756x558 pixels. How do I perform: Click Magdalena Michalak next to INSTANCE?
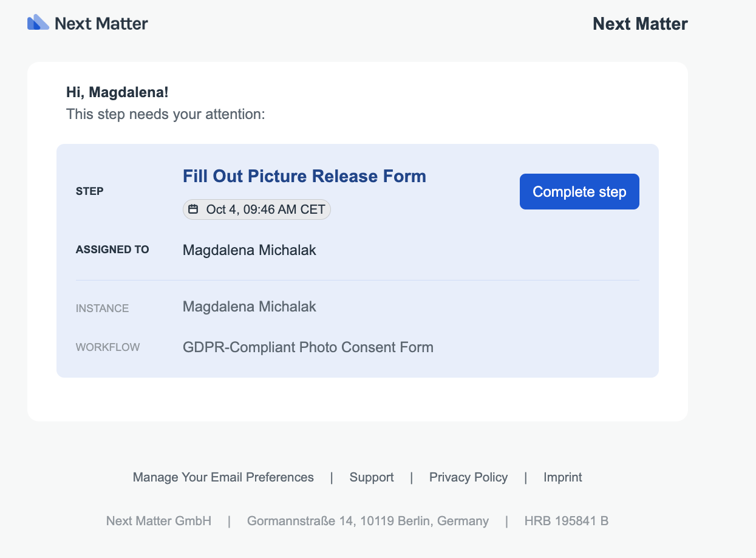click(250, 307)
